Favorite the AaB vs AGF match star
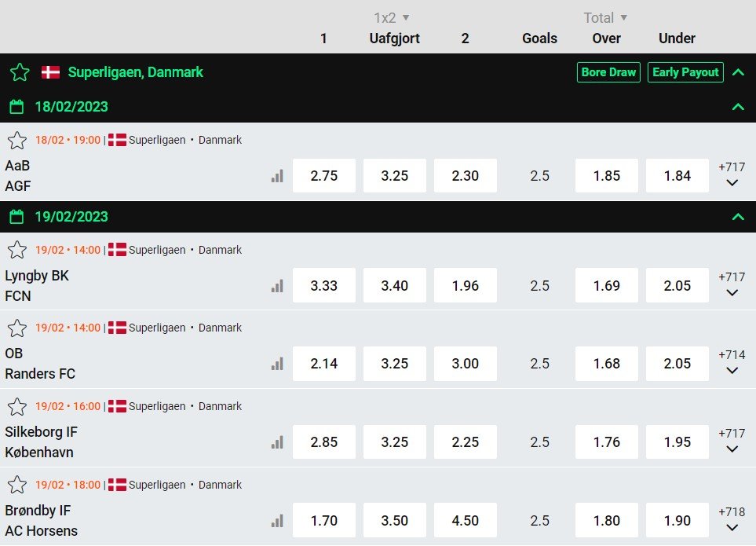 point(16,141)
